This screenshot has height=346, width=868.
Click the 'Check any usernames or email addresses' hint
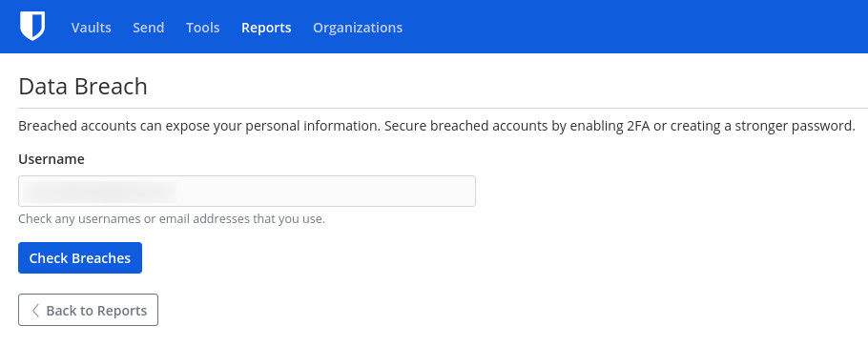[172, 218]
